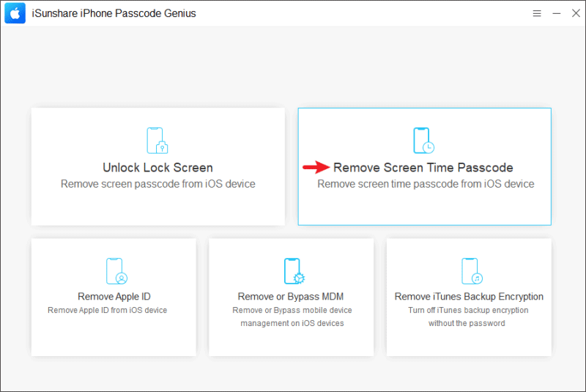The image size is (586, 392).
Task: Click text 'Remove Apple ID from iOS device'
Action: 107,310
